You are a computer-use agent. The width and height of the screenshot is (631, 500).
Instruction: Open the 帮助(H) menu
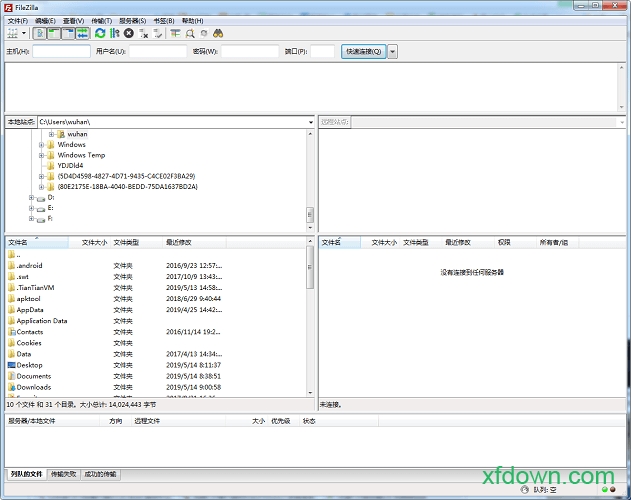pos(192,21)
